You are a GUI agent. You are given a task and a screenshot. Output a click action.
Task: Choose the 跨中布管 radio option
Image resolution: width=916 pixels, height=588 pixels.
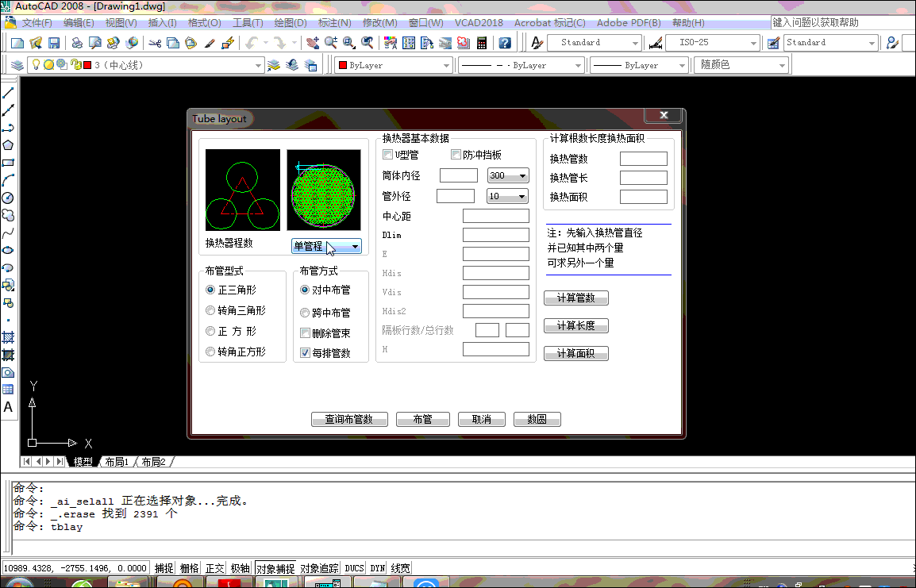305,313
